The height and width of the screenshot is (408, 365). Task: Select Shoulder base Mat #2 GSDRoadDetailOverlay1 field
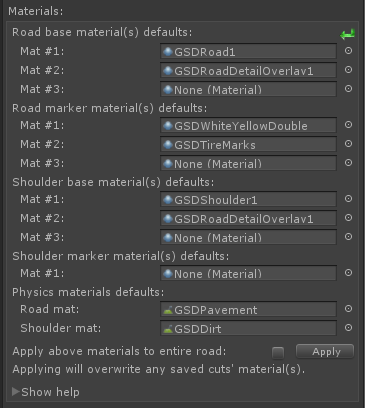(248, 218)
